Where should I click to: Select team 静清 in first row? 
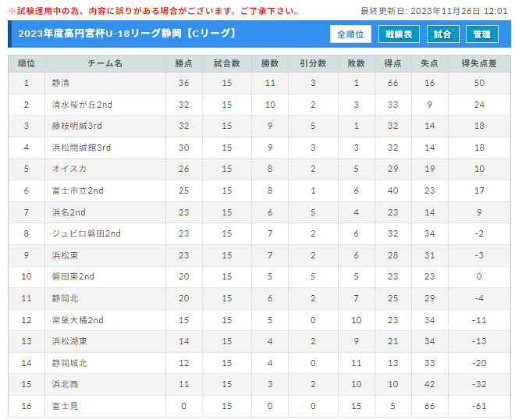point(60,84)
